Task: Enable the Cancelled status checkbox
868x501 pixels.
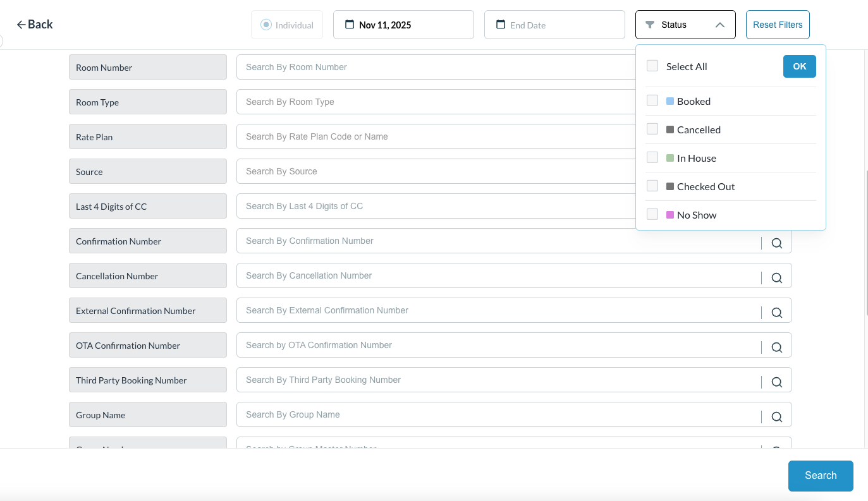Action: 652,129
